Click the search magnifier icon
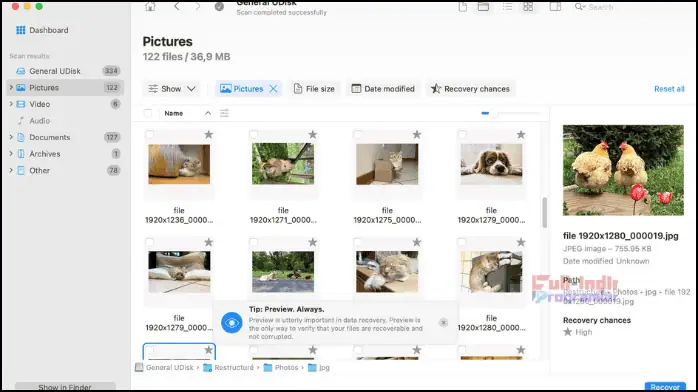Image resolution: width=698 pixels, height=392 pixels. [x=579, y=7]
